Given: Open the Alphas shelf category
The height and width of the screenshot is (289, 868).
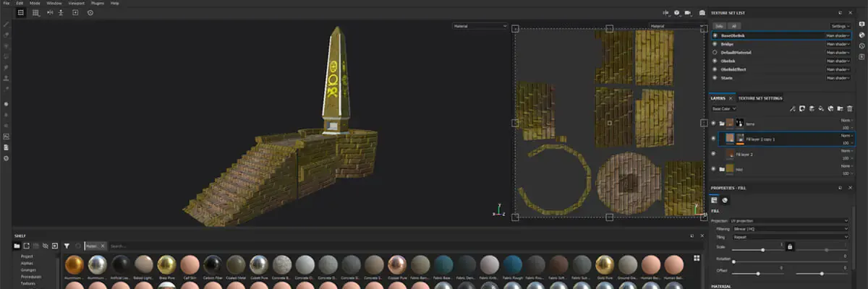Looking at the screenshot, I should (x=27, y=264).
